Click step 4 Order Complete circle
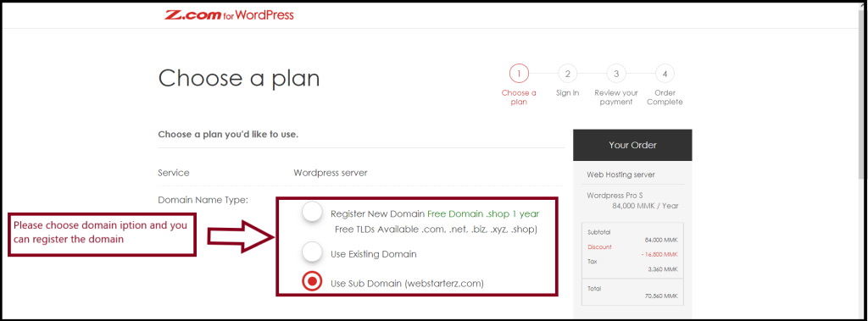 pyautogui.click(x=665, y=73)
